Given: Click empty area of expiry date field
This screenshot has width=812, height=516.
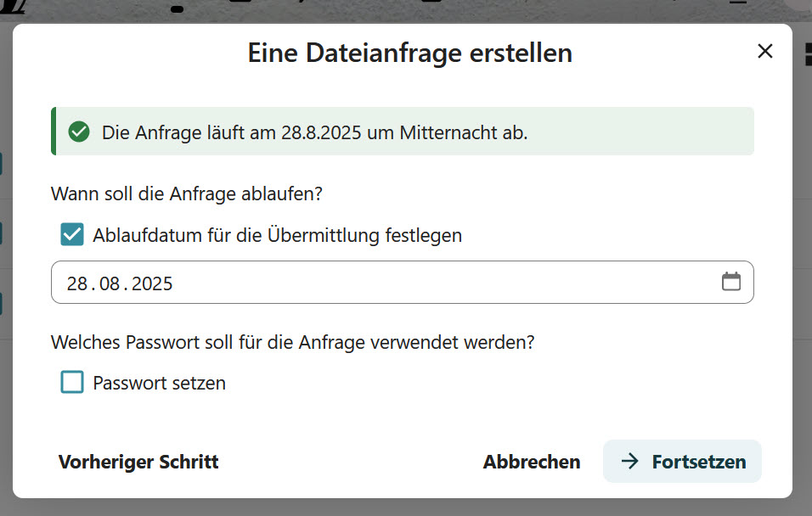Looking at the screenshot, I should coord(442,283).
